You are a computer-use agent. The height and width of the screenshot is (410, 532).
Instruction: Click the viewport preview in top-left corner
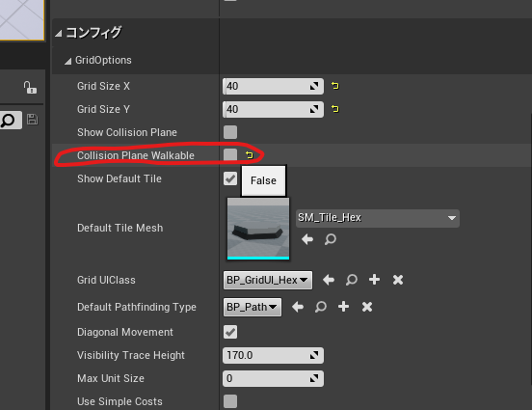(x=22, y=20)
